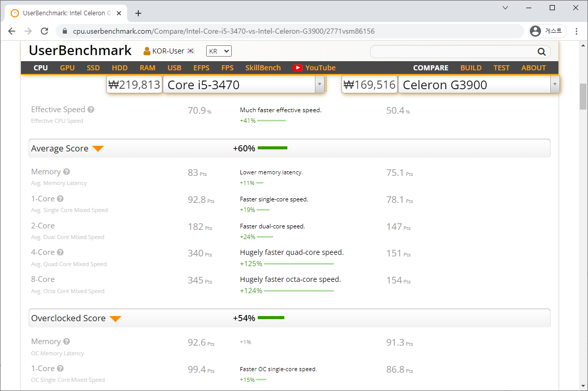Image resolution: width=588 pixels, height=391 pixels.
Task: Go to the TEST page
Action: tap(501, 68)
